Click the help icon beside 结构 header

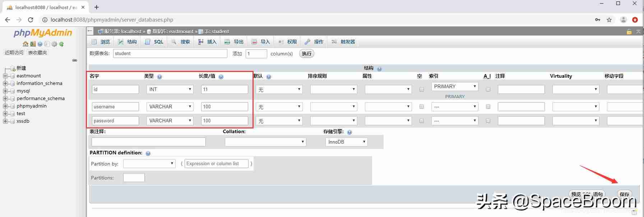tap(379, 69)
